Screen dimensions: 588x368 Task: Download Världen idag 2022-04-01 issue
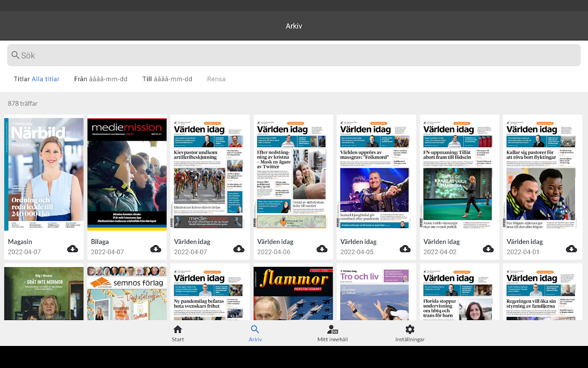[x=571, y=249]
